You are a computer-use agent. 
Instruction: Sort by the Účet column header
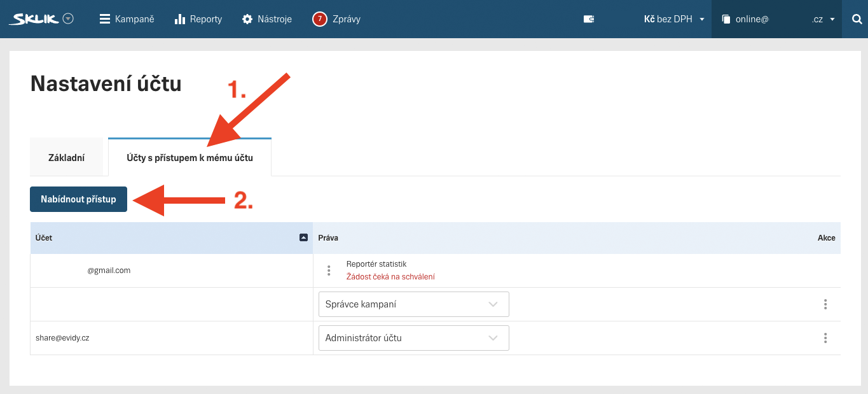172,237
